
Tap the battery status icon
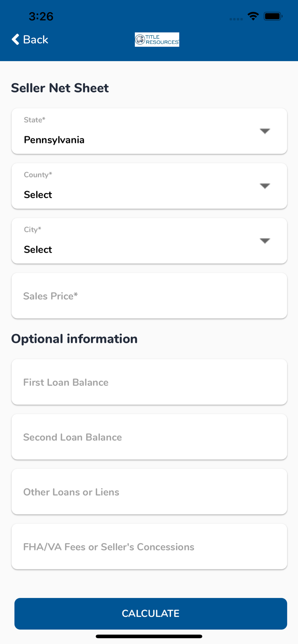click(x=273, y=16)
